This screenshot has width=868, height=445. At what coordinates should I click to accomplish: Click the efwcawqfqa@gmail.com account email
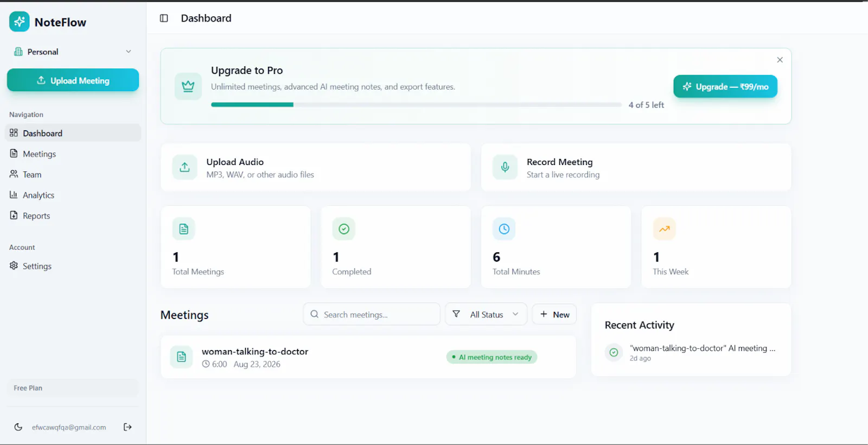tap(69, 427)
